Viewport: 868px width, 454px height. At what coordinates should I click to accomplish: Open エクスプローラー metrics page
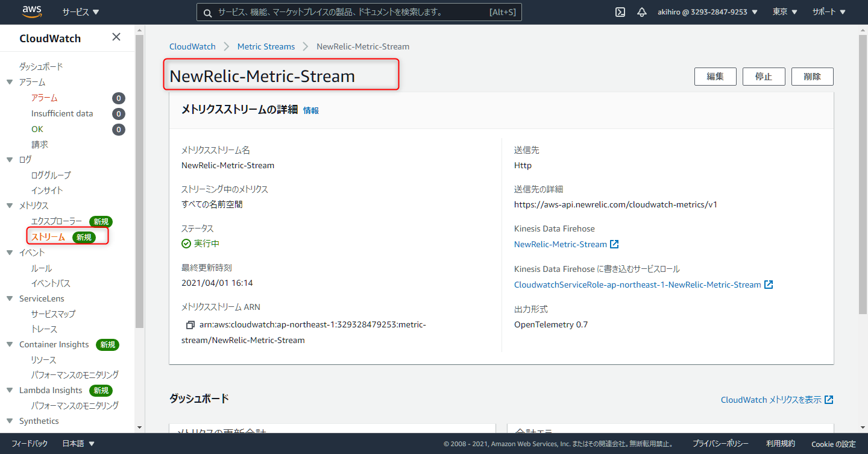(x=57, y=221)
